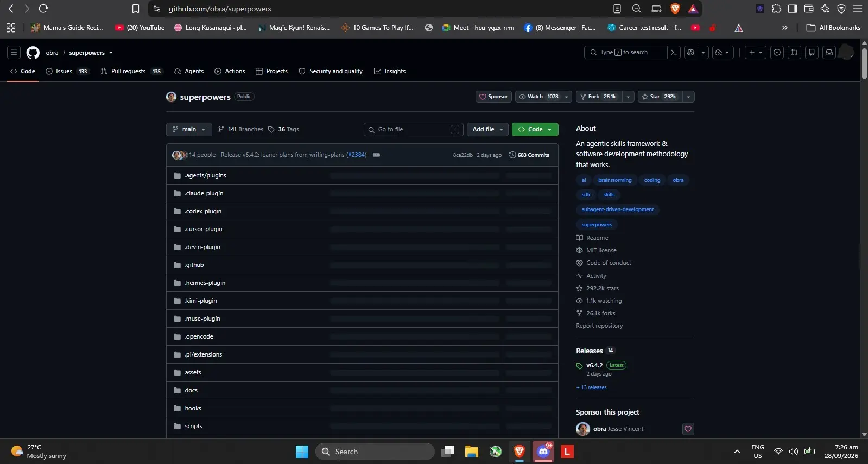The height and width of the screenshot is (464, 868).
Task: Open Discord from the taskbar
Action: pos(543,452)
